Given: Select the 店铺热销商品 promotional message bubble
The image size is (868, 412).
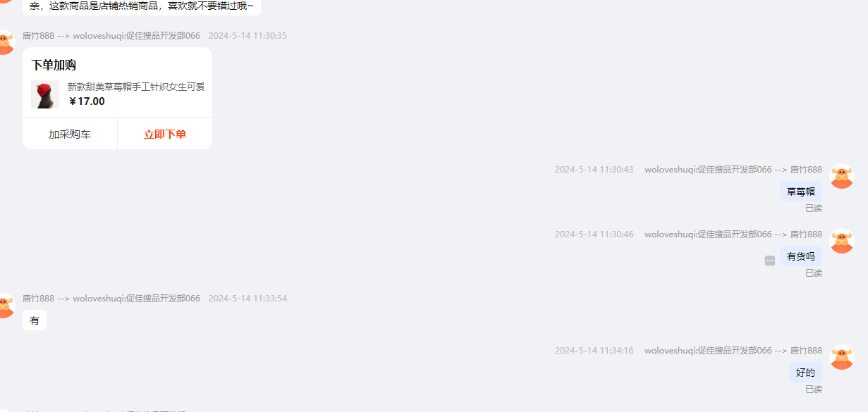Looking at the screenshot, I should [142, 6].
